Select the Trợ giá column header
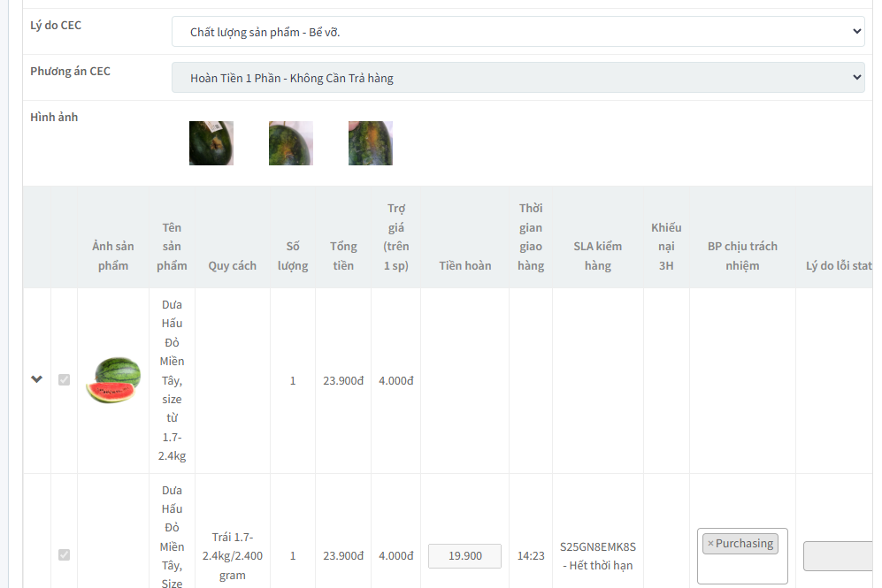Screen dimensions: 882x588 396,237
